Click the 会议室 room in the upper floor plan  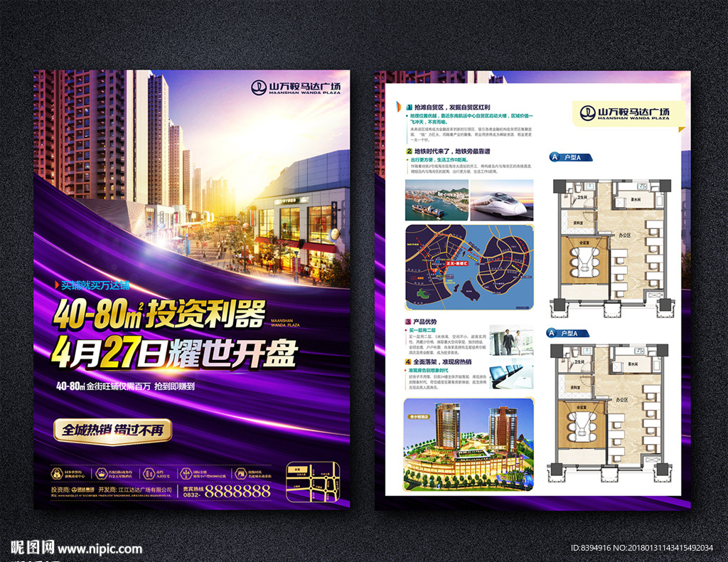pyautogui.click(x=584, y=260)
